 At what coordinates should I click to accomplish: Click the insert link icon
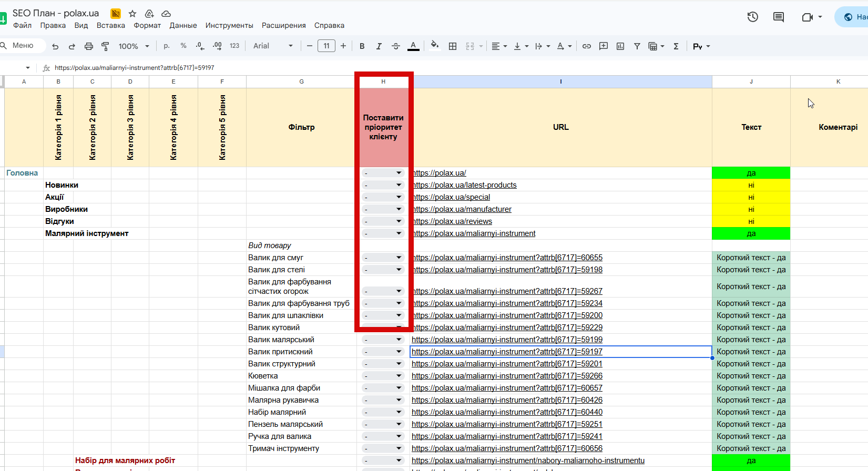pos(587,46)
